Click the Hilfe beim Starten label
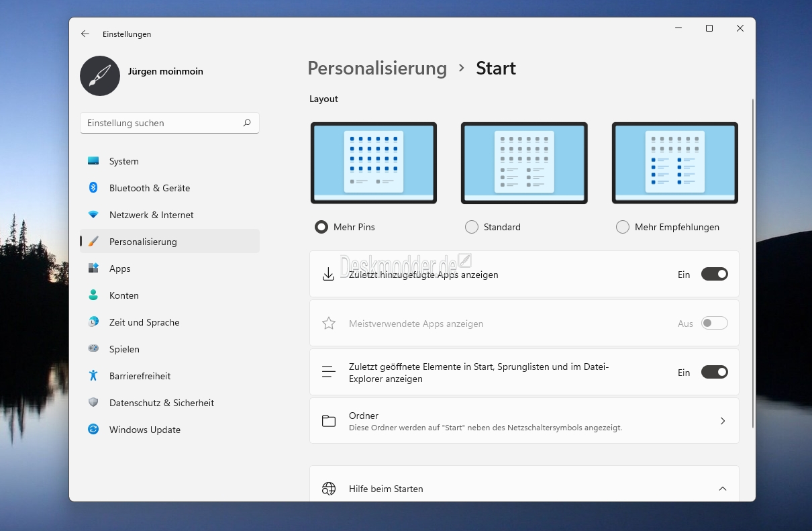Image resolution: width=812 pixels, height=531 pixels. (x=386, y=489)
